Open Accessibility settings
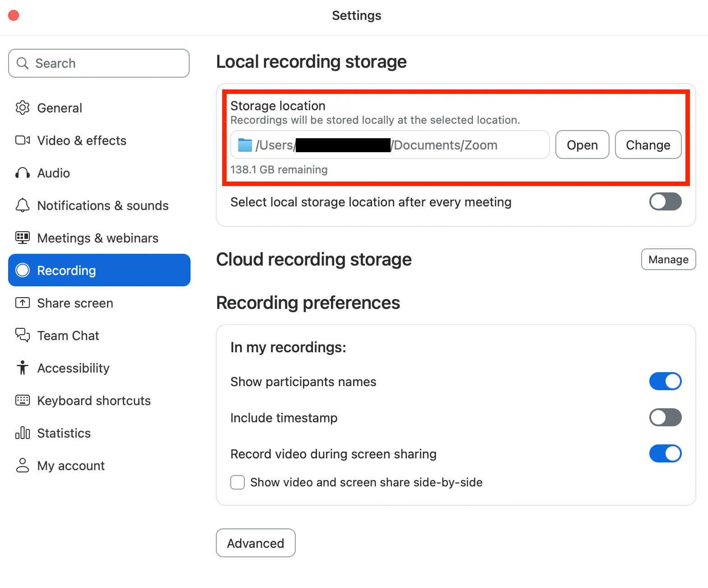 [x=99, y=368]
